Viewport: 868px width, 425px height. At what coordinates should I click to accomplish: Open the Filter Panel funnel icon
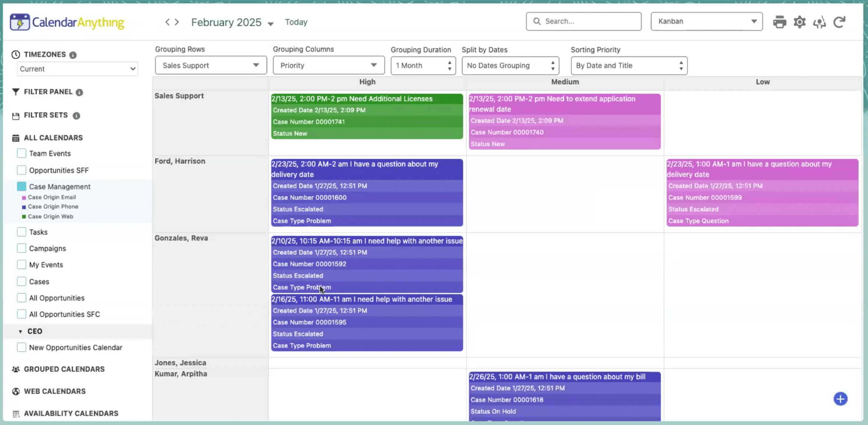[x=15, y=92]
